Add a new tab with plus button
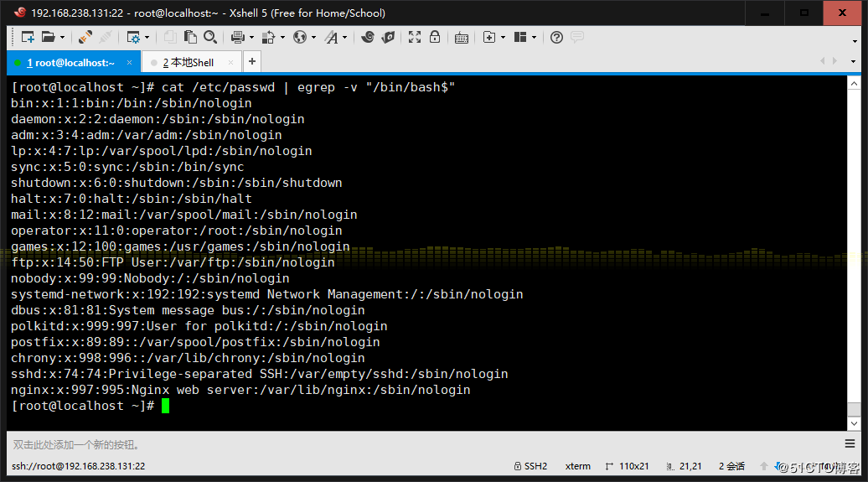This screenshot has height=482, width=868. pyautogui.click(x=251, y=62)
